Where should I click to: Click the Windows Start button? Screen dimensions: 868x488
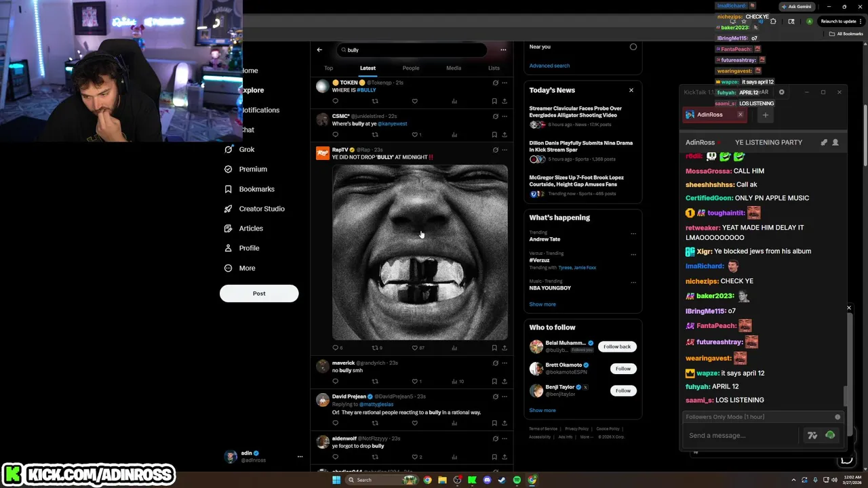(x=336, y=480)
